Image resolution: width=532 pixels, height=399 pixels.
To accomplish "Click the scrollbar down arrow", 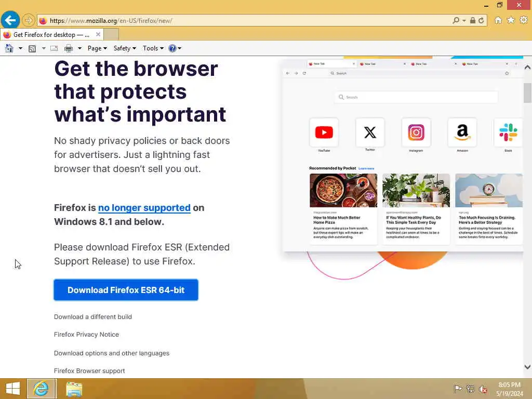I will [527, 367].
